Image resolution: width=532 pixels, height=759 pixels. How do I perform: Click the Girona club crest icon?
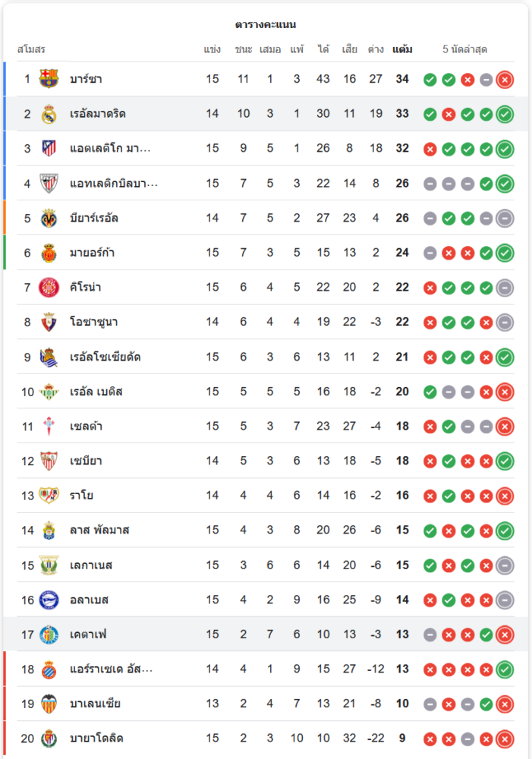49,288
